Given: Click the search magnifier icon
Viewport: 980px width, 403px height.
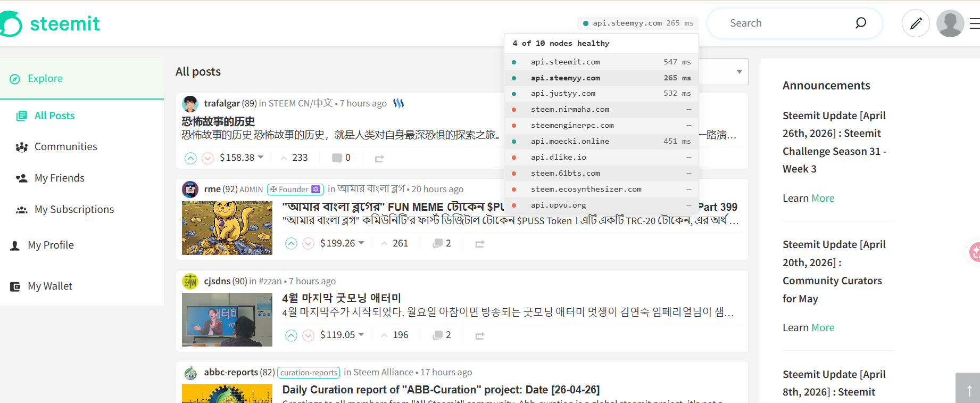Looking at the screenshot, I should (x=860, y=23).
